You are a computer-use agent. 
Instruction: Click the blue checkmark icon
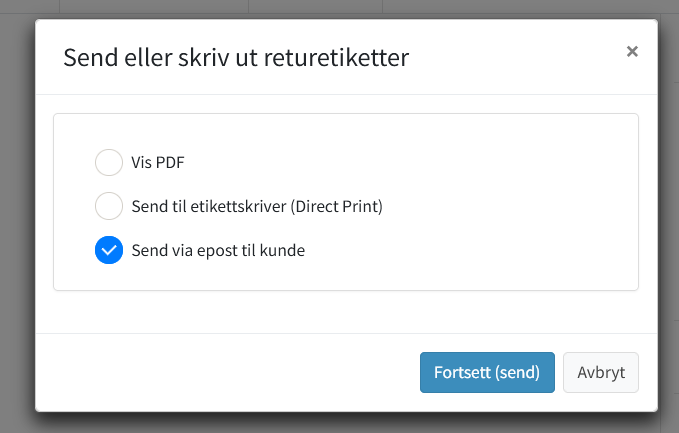(x=108, y=251)
